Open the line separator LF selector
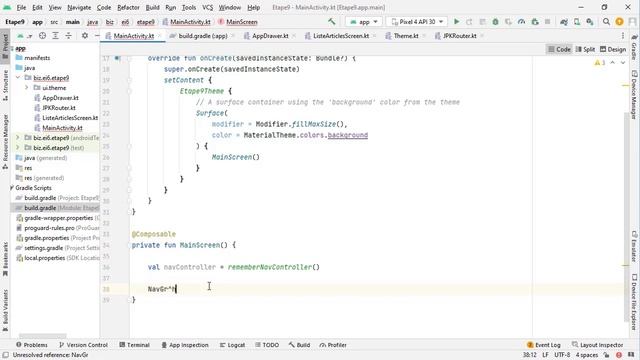640x360 pixels. coord(545,355)
